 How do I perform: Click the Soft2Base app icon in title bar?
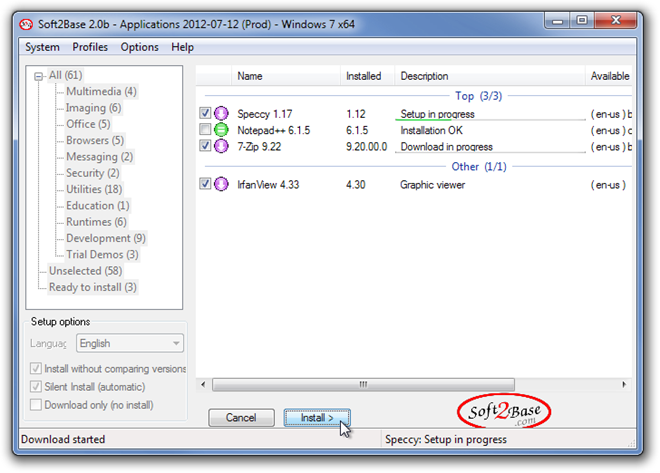(x=26, y=24)
